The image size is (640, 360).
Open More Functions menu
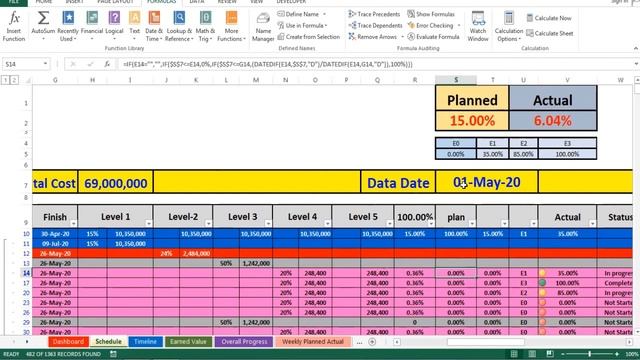tap(231, 26)
